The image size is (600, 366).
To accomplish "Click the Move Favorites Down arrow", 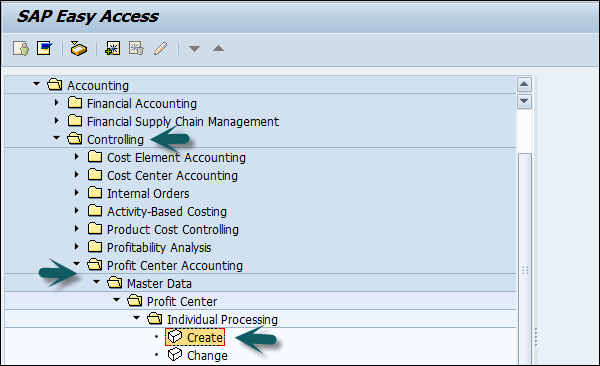I will (x=194, y=49).
